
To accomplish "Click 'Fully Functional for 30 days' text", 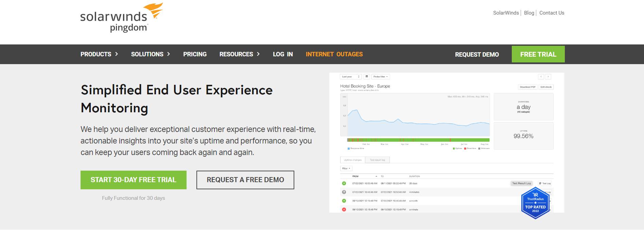I will tap(134, 198).
